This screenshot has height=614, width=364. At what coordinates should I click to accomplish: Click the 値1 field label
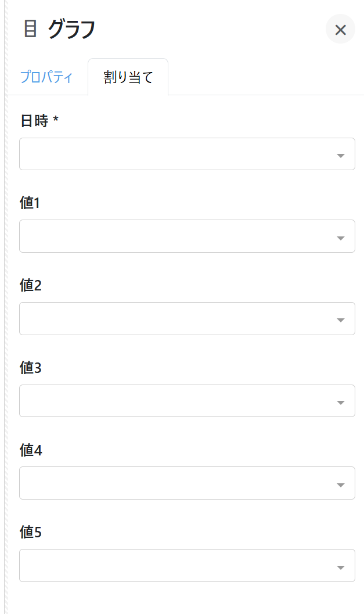click(x=30, y=203)
